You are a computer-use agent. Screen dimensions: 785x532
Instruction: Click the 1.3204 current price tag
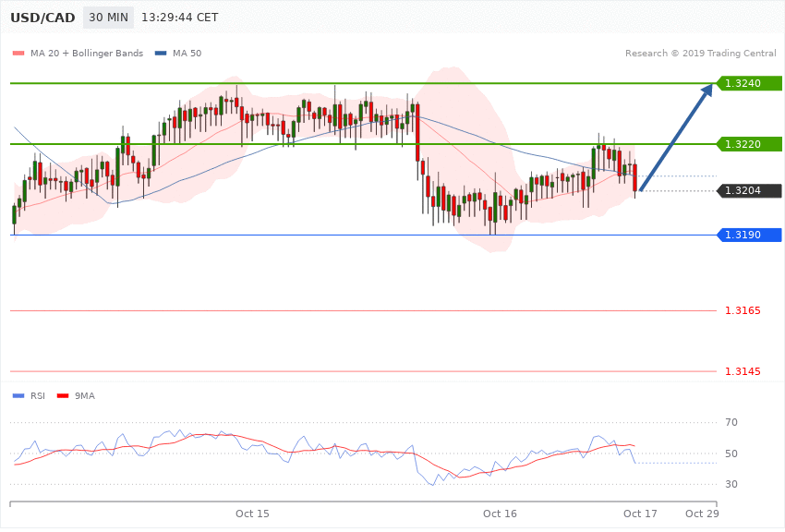coord(749,190)
